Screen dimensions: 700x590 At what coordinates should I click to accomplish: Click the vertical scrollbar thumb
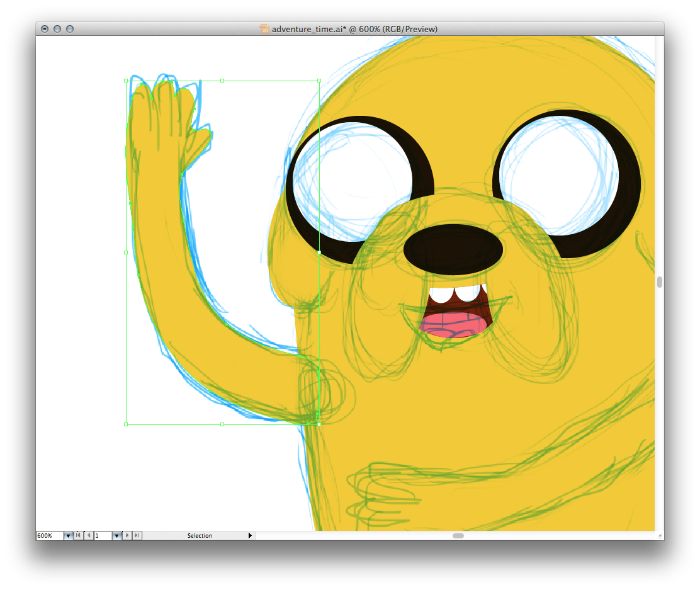659,282
